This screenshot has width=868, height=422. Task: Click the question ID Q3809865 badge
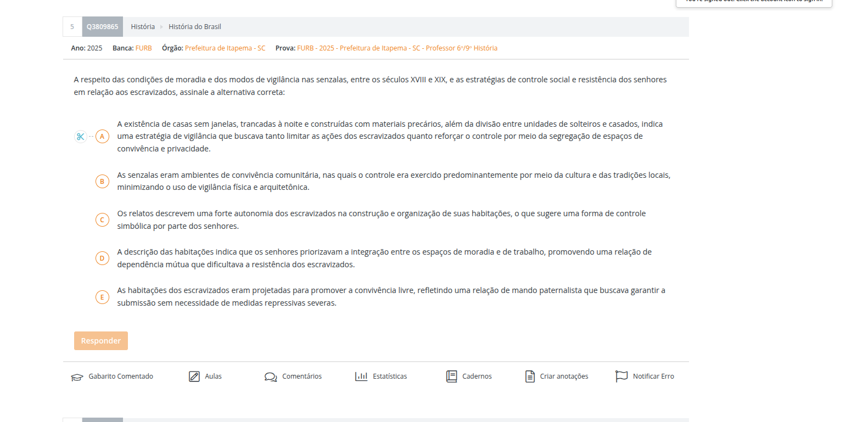[103, 27]
